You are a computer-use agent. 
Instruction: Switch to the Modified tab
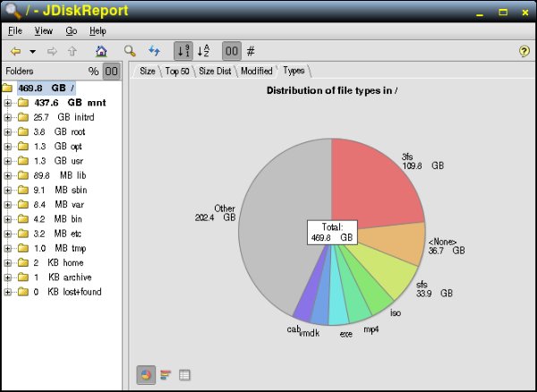point(257,72)
